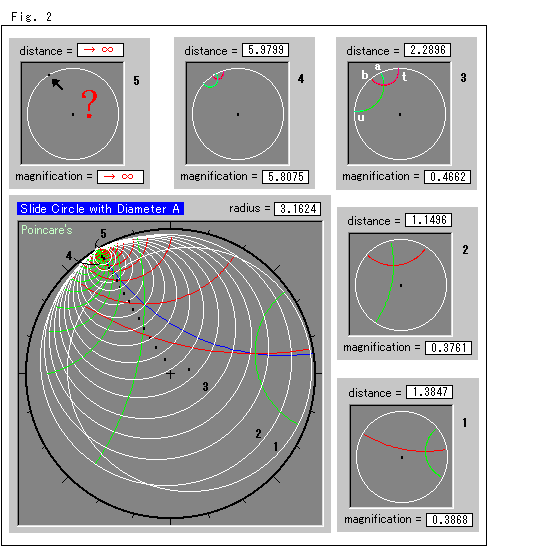Click the magnification field showing 5.8075
Image resolution: width=533 pixels, height=559 pixels.
tap(286, 177)
